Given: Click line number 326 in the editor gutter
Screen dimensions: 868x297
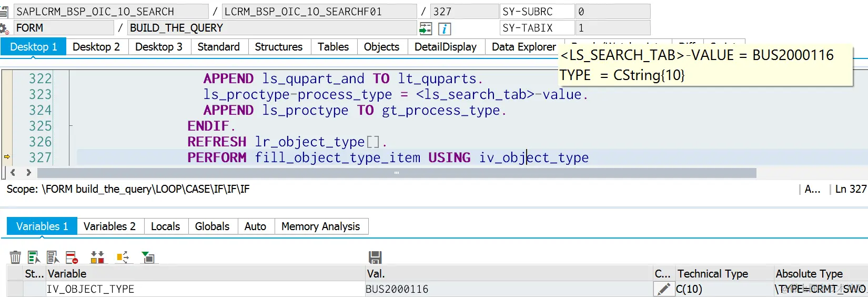Looking at the screenshot, I should (x=41, y=142).
